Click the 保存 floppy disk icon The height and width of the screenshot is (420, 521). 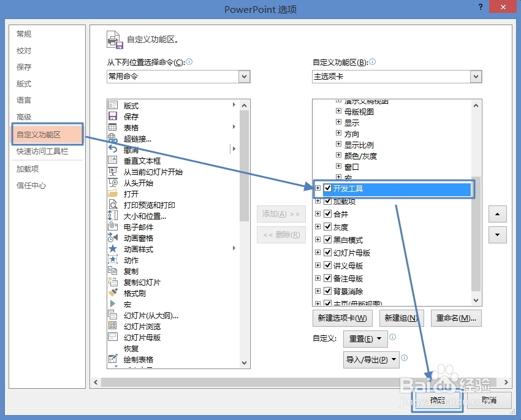pos(113,116)
